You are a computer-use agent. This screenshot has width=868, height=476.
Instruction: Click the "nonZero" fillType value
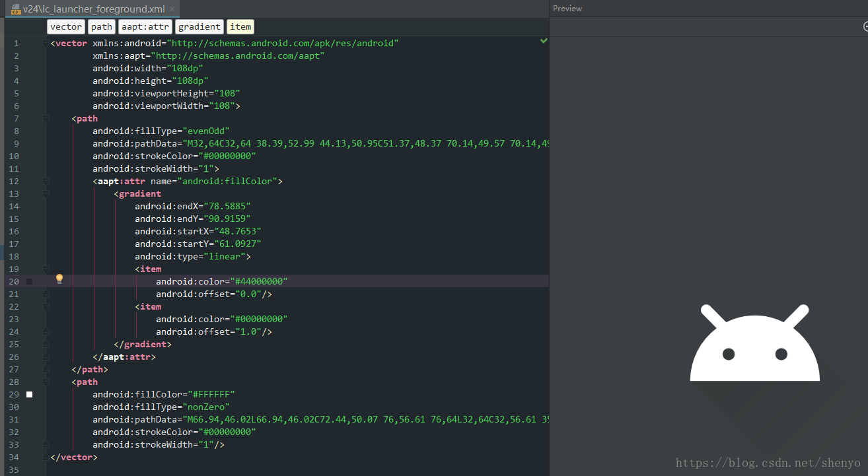click(205, 407)
